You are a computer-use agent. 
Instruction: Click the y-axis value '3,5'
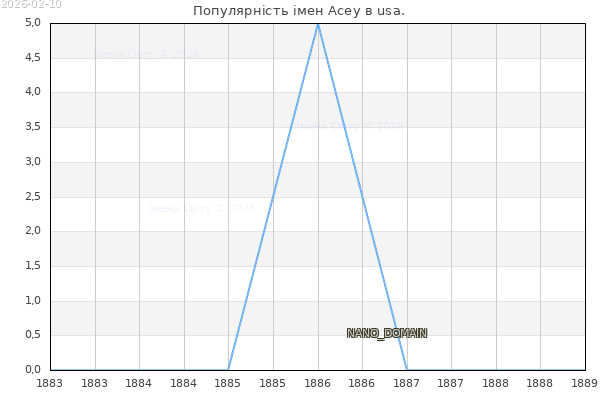(x=33, y=127)
